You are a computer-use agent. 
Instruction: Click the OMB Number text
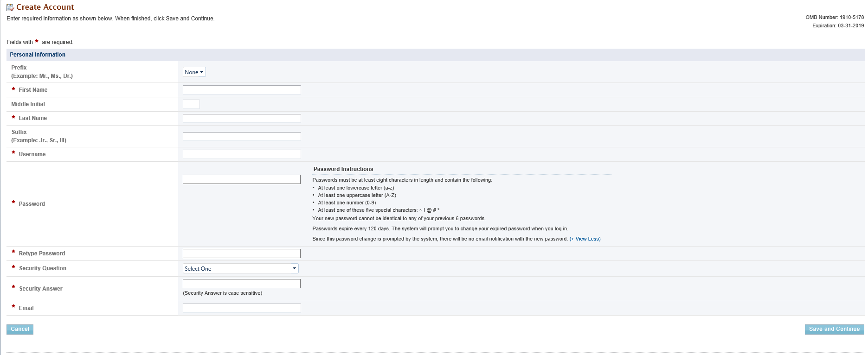coord(835,18)
